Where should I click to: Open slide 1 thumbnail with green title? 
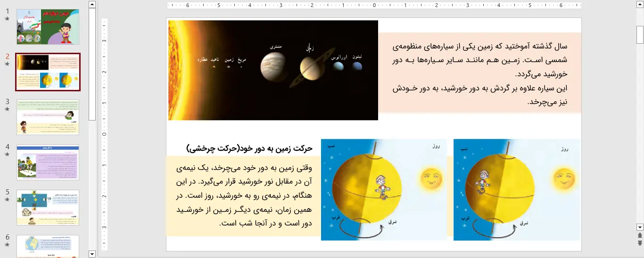48,27
